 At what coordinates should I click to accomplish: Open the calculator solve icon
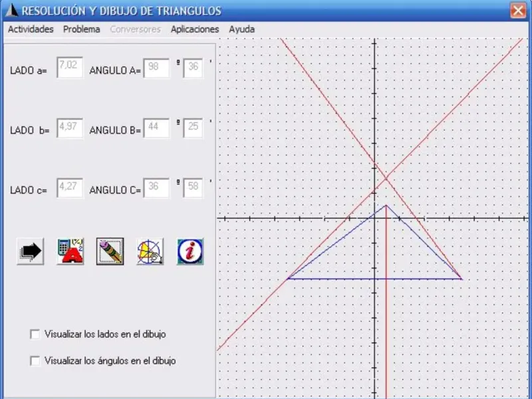[70, 251]
